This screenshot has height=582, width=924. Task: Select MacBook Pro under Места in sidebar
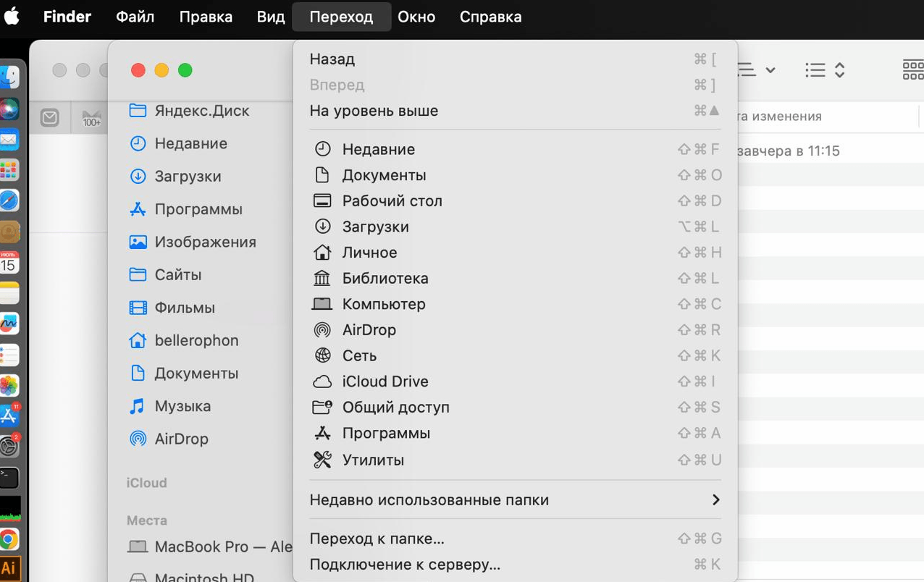[x=210, y=547]
